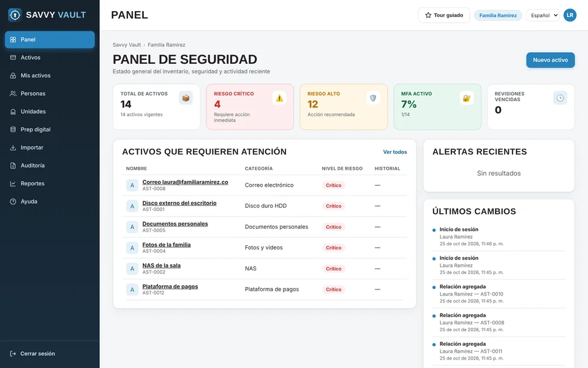Click the shield icon on Riesgo alto card

pyautogui.click(x=373, y=98)
